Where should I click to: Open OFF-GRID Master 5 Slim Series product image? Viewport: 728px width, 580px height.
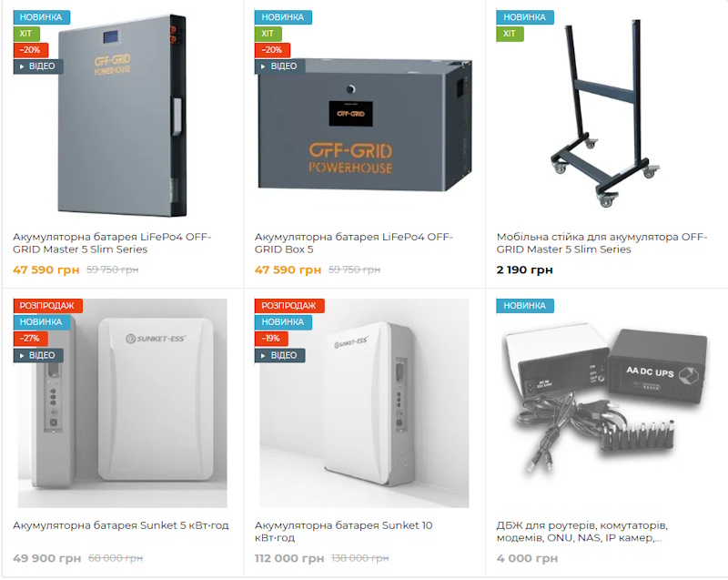coord(122,117)
